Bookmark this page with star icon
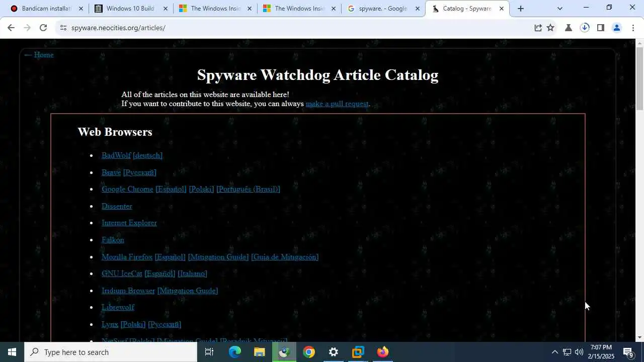The height and width of the screenshot is (362, 644). coord(550,28)
